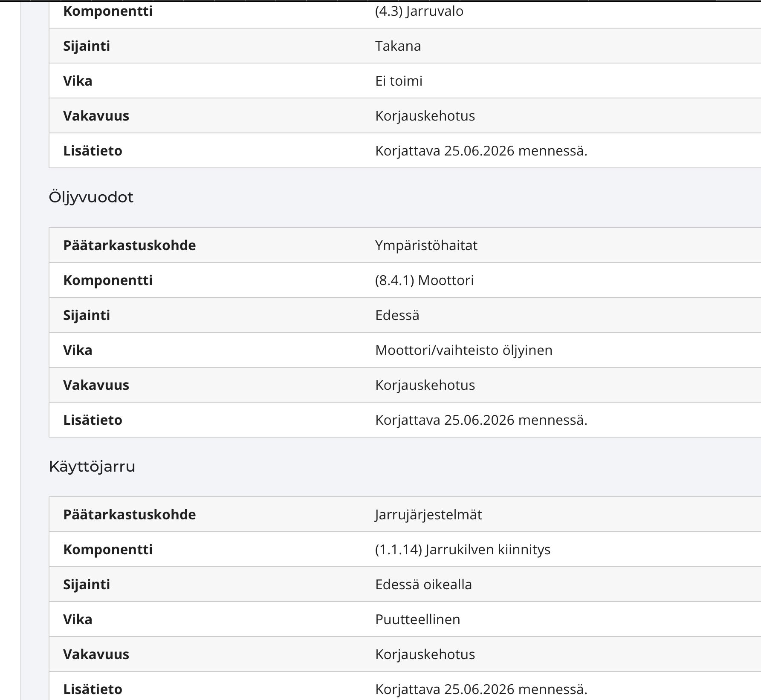
Task: Select the Puutteellinen fault value
Action: (417, 619)
